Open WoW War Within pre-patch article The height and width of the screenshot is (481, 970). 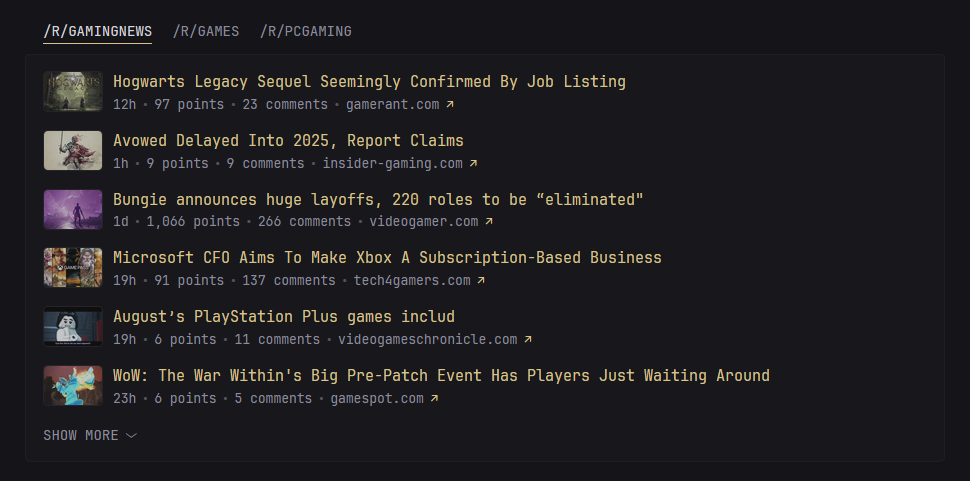tap(441, 376)
